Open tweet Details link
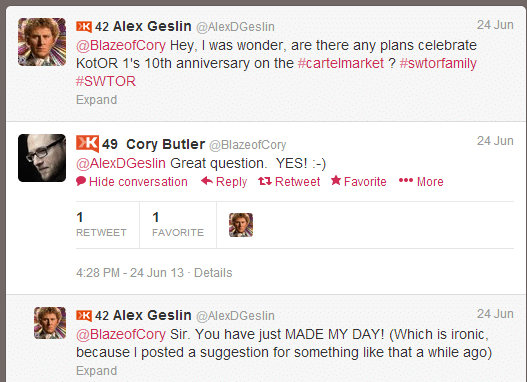Image resolution: width=527 pixels, height=382 pixels. point(213,273)
